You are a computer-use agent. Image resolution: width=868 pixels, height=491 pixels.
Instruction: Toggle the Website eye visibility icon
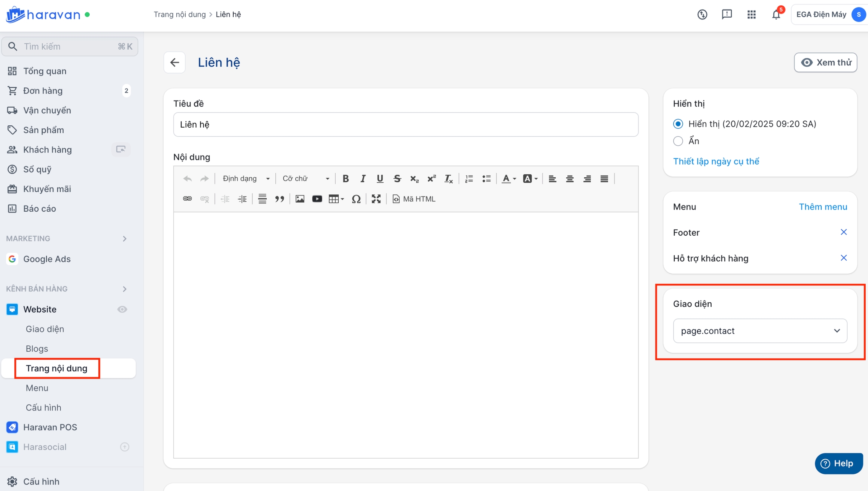pos(122,309)
